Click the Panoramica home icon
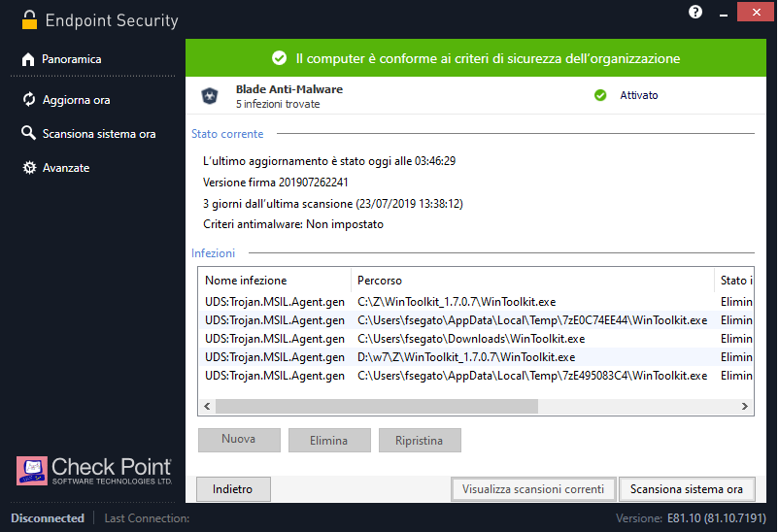 28,59
